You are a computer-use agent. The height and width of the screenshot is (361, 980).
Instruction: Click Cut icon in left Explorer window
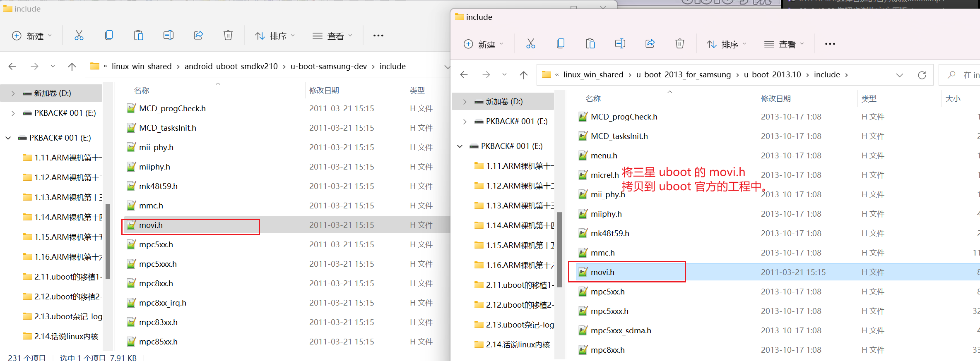pyautogui.click(x=79, y=36)
